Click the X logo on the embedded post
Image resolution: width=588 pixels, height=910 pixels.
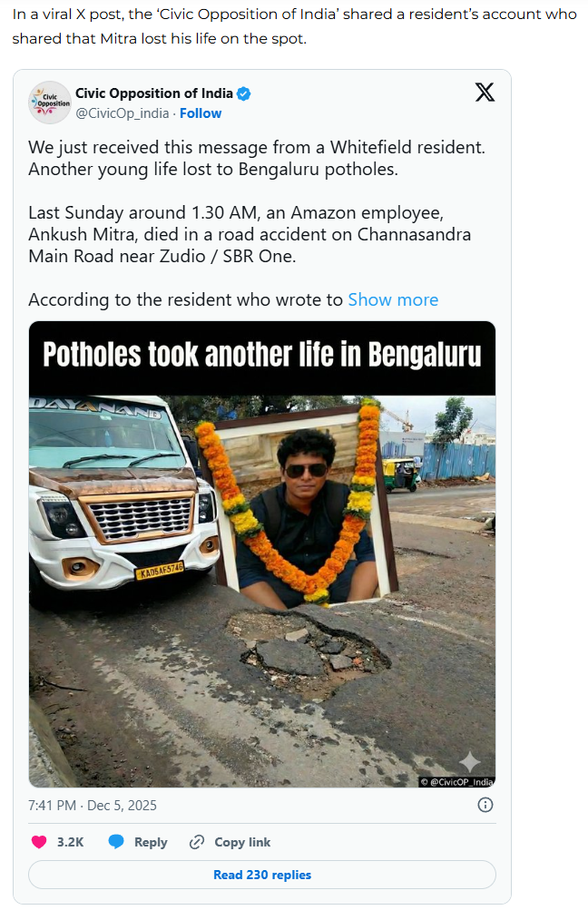point(485,92)
